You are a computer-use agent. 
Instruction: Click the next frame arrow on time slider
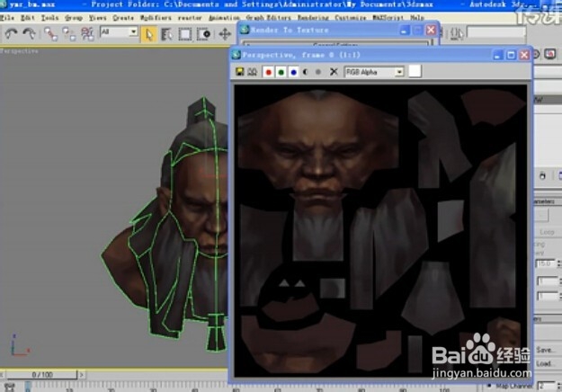point(82,375)
